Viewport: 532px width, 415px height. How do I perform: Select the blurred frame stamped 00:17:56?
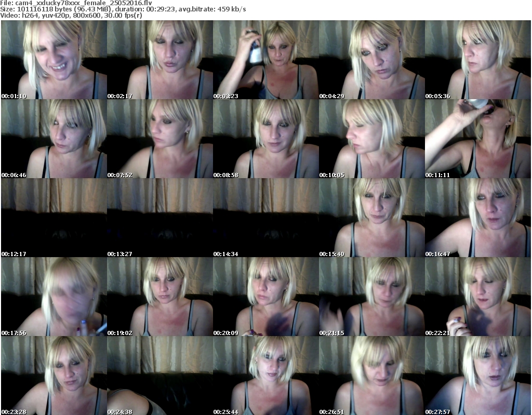(x=54, y=297)
